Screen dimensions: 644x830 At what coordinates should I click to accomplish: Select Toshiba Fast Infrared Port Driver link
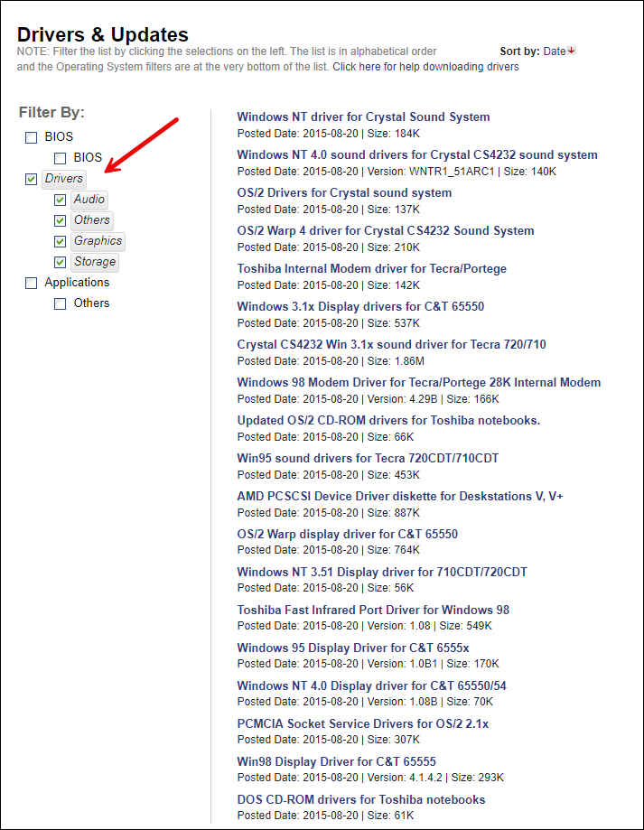tap(373, 610)
